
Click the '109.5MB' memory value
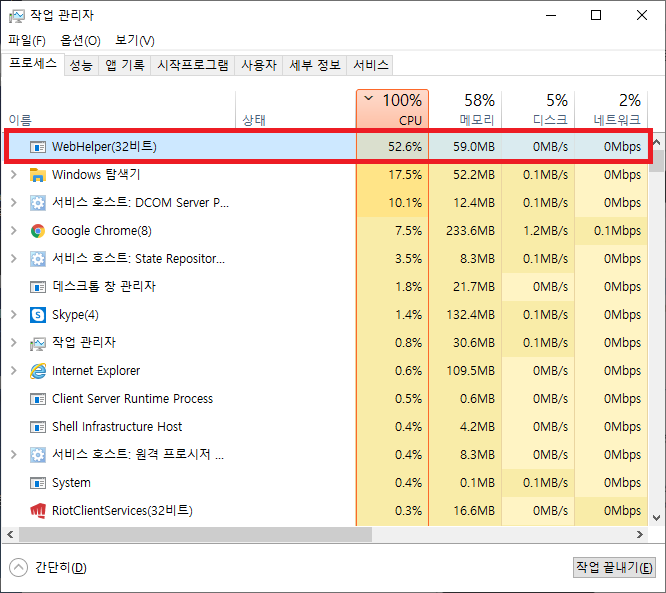click(x=471, y=371)
